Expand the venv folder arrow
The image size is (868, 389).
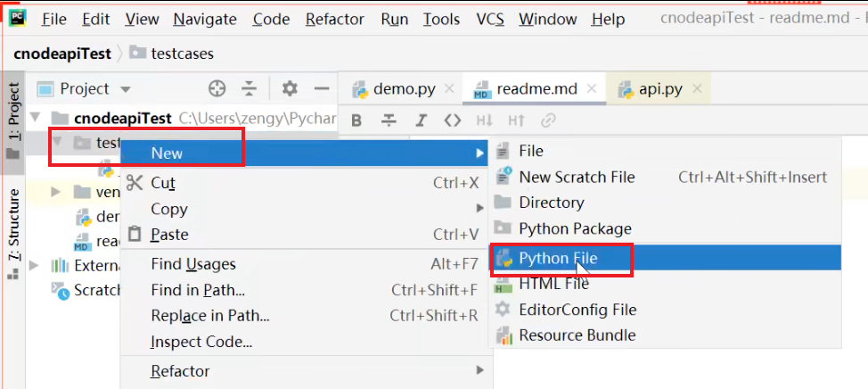pyautogui.click(x=54, y=193)
